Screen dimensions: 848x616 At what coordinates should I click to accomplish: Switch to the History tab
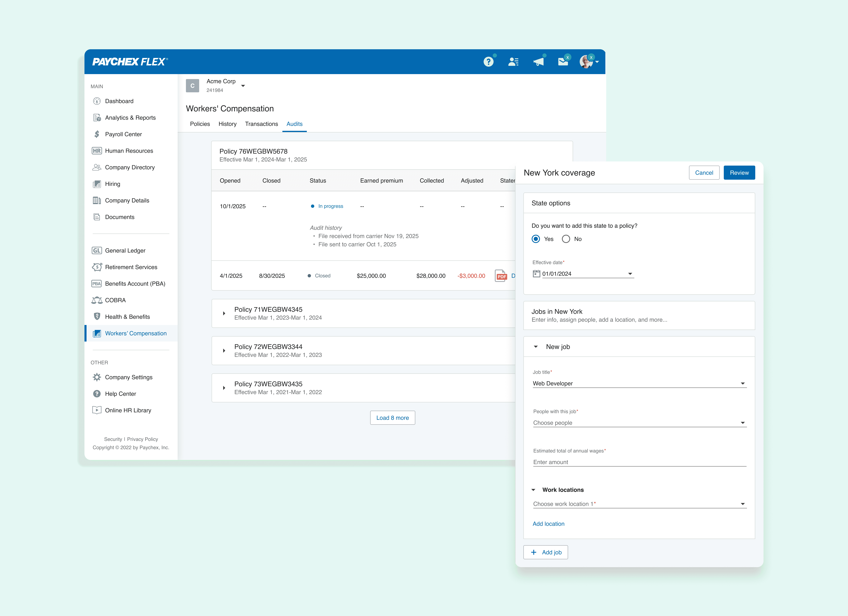pyautogui.click(x=228, y=124)
